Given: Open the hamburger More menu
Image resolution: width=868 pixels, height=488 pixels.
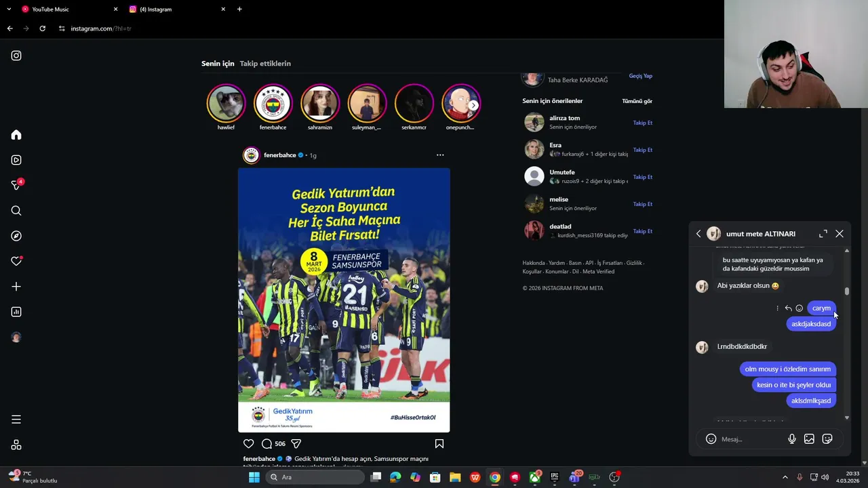Looking at the screenshot, I should tap(16, 420).
